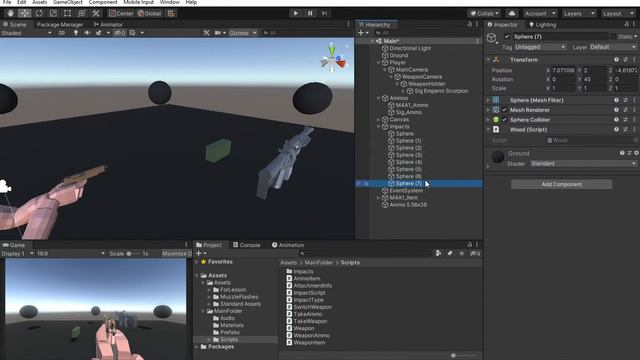Open Transform component preset icon
Viewport: 640px width, 360px height.
[x=625, y=60]
